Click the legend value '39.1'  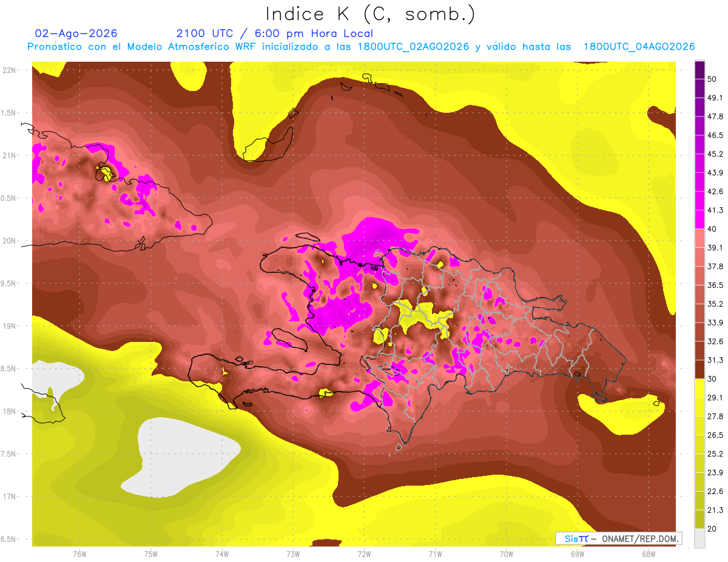[716, 248]
